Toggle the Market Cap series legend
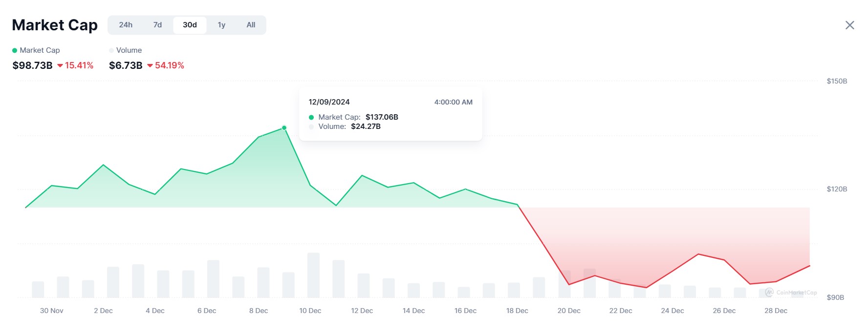The image size is (868, 336). [x=40, y=50]
